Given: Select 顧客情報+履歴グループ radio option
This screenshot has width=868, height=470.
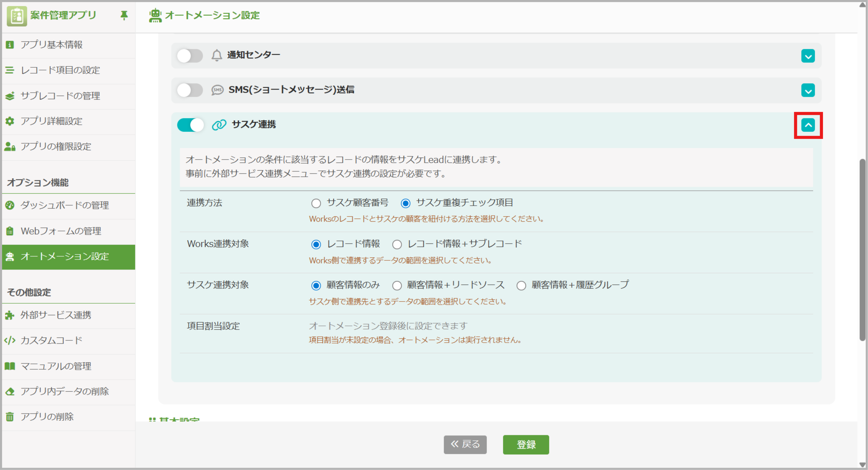Looking at the screenshot, I should coord(521,286).
